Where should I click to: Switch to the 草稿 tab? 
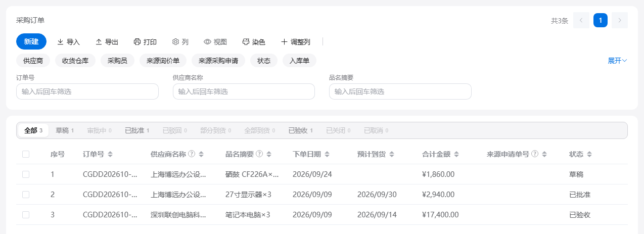(65, 130)
